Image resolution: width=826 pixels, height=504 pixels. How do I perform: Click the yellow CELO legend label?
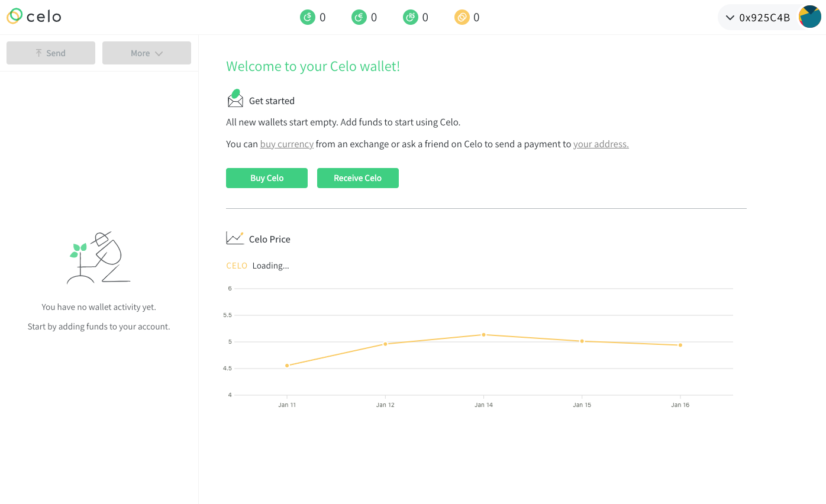click(x=237, y=266)
